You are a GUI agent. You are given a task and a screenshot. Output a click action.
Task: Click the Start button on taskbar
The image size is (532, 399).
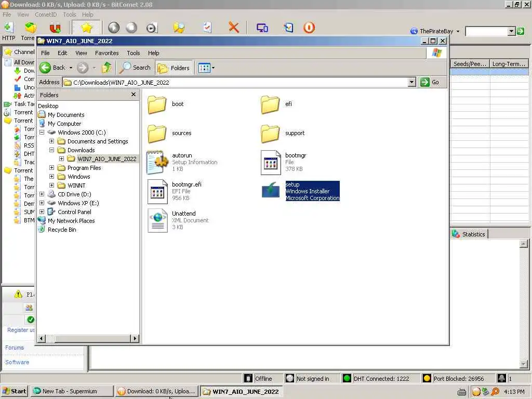coord(14,391)
